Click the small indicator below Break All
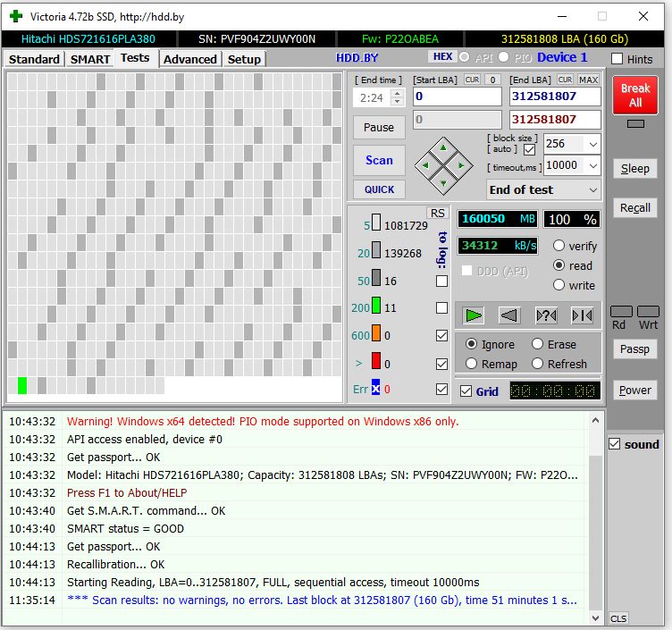The height and width of the screenshot is (630, 672). (635, 124)
